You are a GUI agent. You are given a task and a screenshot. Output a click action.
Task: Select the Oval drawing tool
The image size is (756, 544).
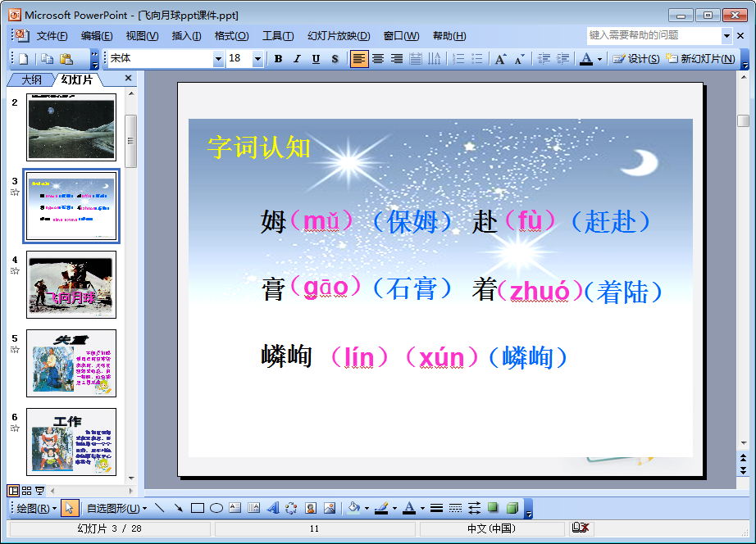tap(216, 508)
